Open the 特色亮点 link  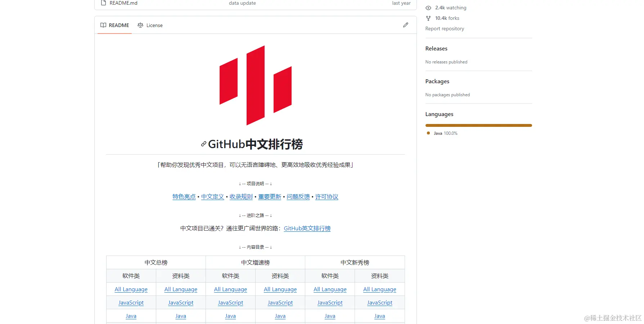(x=184, y=197)
